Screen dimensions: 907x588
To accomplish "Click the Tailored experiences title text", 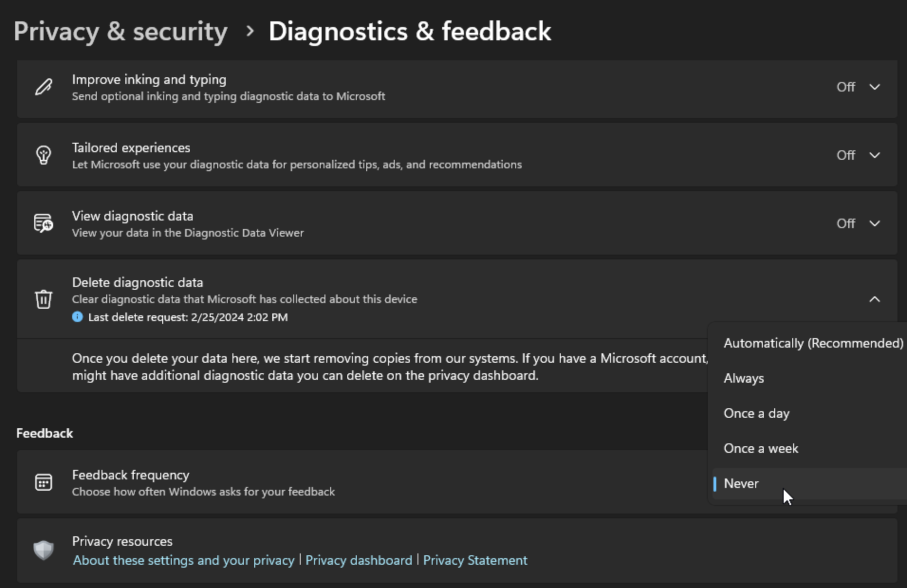I will tap(131, 148).
